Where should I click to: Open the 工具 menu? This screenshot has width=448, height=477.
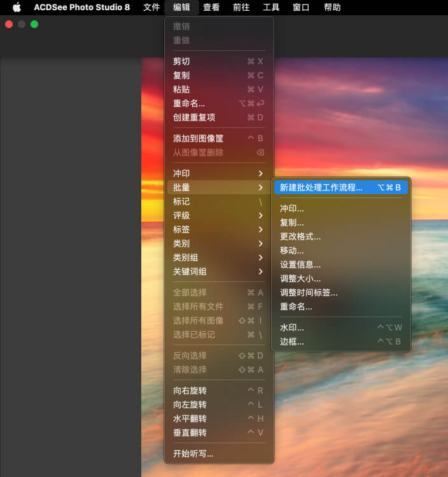[x=271, y=7]
